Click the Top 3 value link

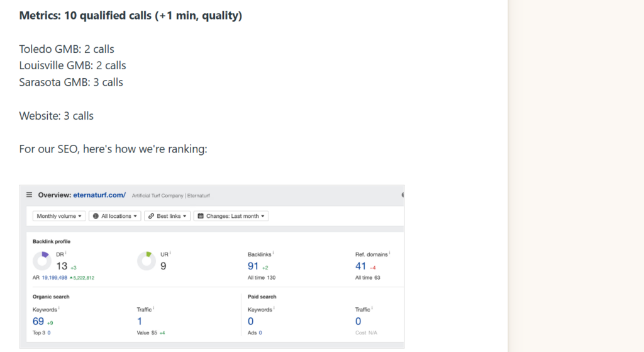point(48,332)
